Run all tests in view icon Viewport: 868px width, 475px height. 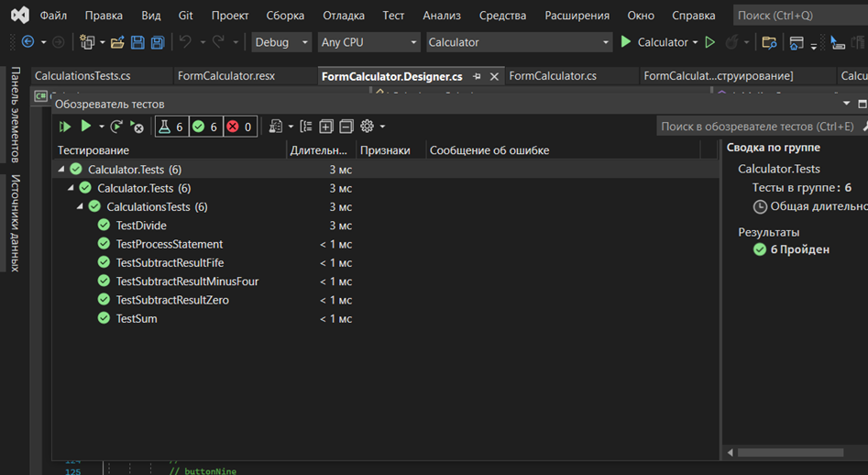point(65,127)
